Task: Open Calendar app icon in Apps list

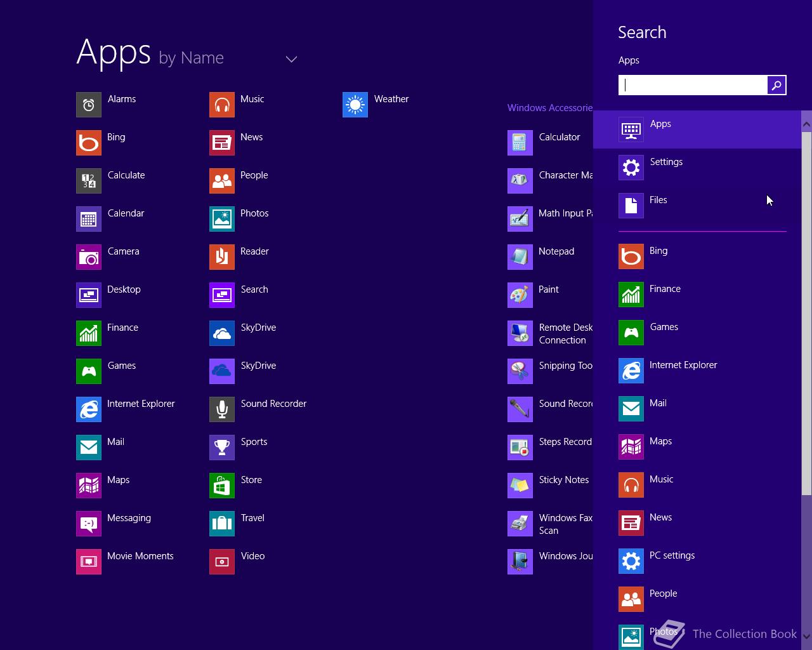Action: pos(89,219)
